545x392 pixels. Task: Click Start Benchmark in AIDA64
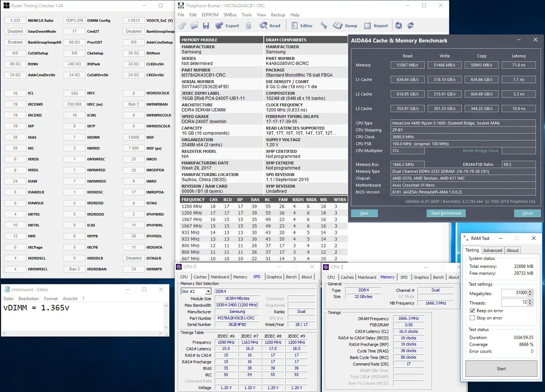tap(446, 213)
